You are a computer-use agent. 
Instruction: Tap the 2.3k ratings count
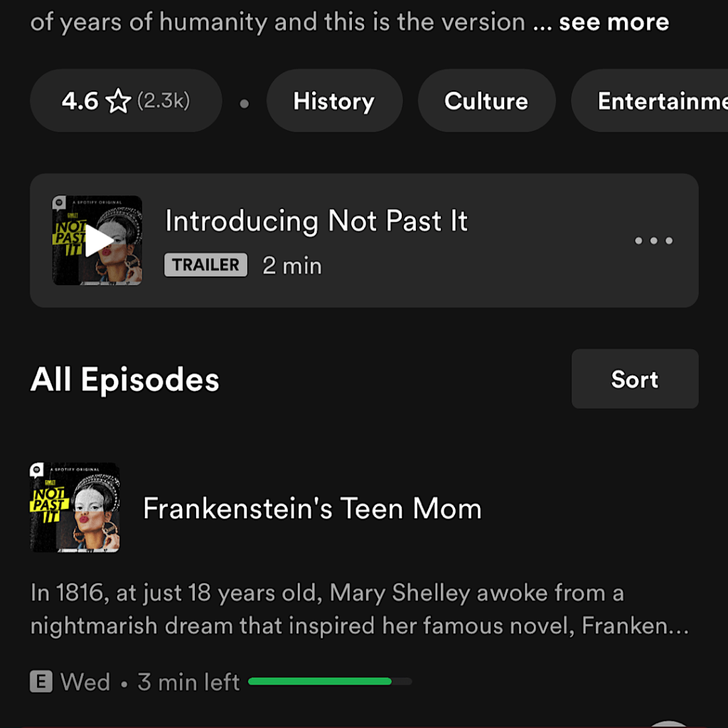point(164,101)
